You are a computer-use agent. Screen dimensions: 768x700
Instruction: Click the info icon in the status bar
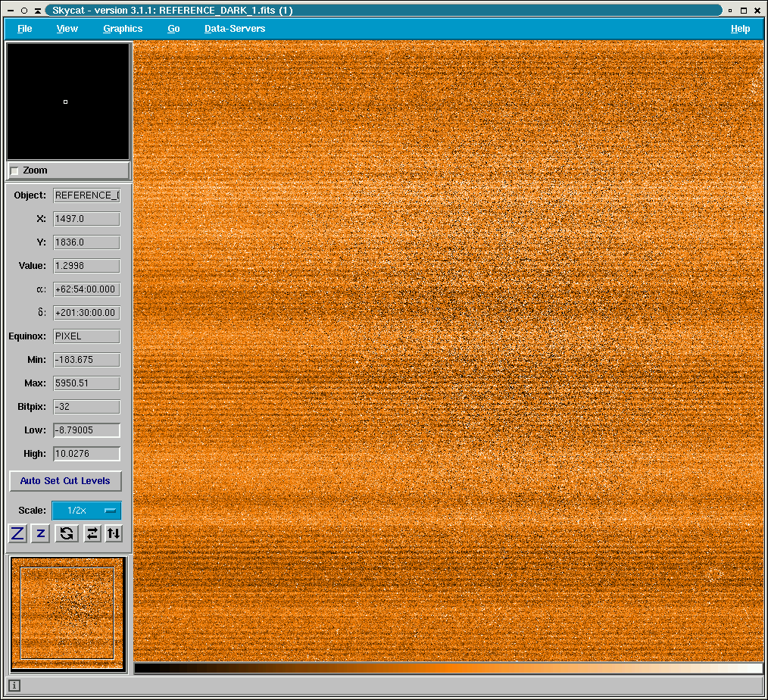(x=14, y=686)
